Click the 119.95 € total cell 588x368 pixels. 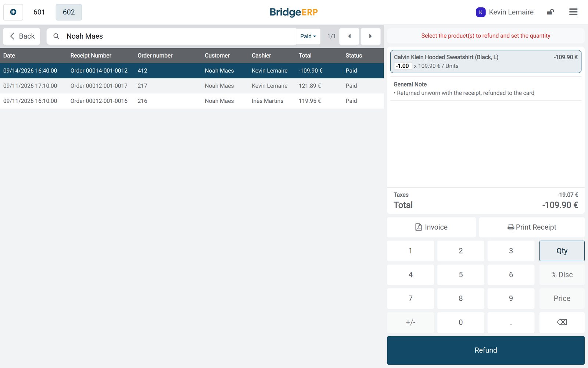pyautogui.click(x=310, y=101)
